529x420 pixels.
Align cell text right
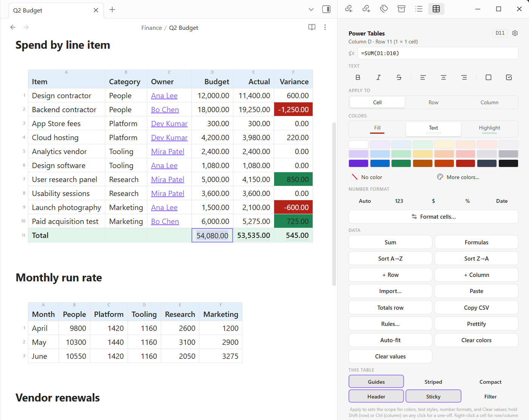coord(464,77)
